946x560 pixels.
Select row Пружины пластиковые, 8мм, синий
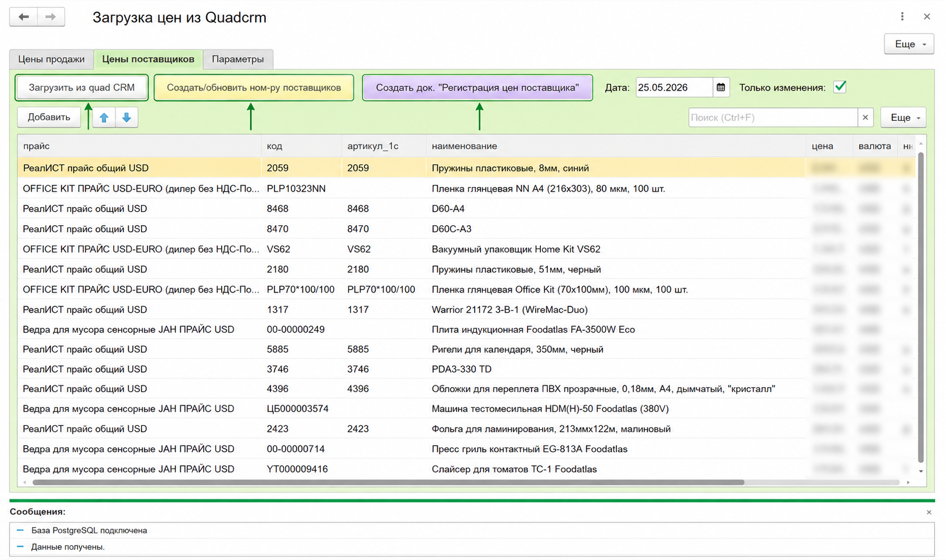point(467,168)
